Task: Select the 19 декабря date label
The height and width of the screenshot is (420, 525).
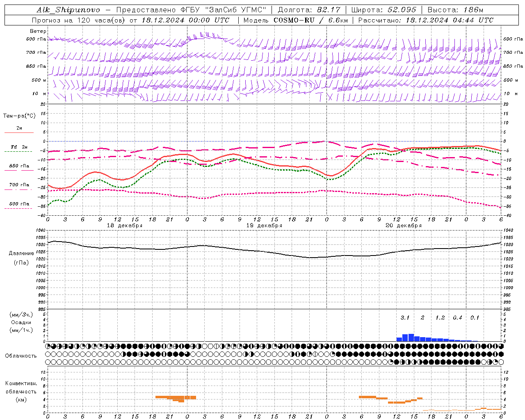Action: pyautogui.click(x=264, y=226)
